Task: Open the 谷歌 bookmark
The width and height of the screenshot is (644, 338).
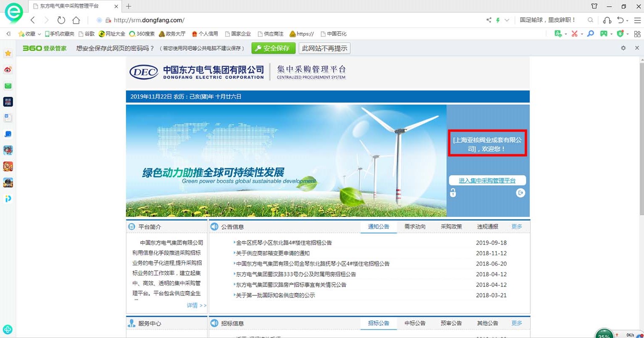Action: coord(87,33)
